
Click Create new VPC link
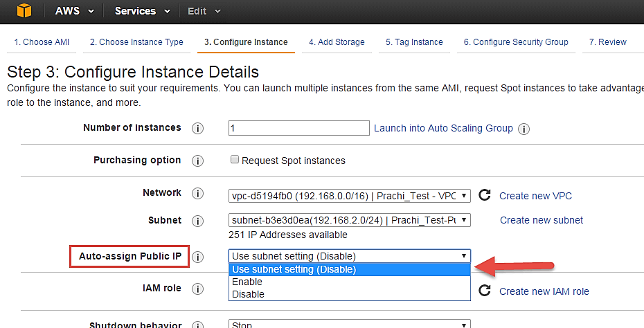click(535, 196)
